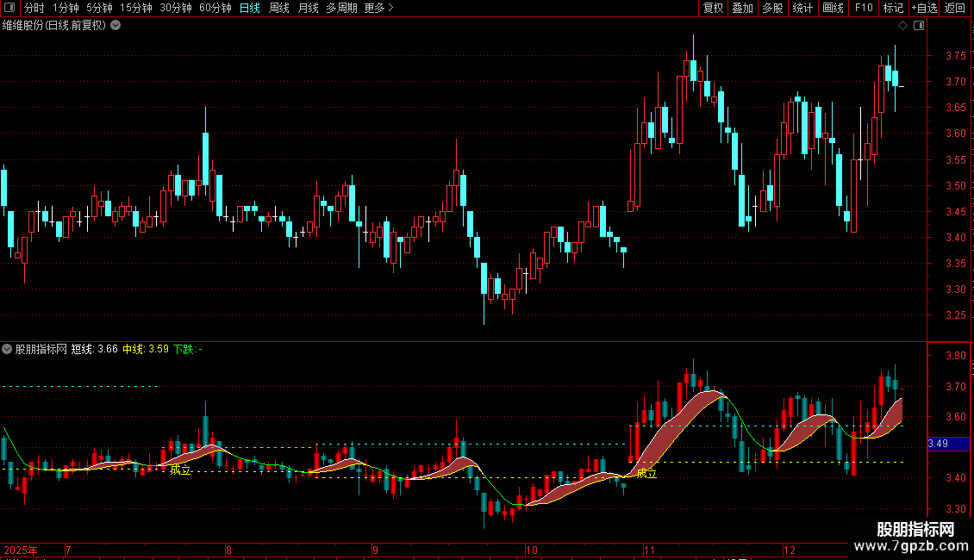Click the month 12 marker on time axis
This screenshot has width=974, height=560.
pyautogui.click(x=789, y=550)
